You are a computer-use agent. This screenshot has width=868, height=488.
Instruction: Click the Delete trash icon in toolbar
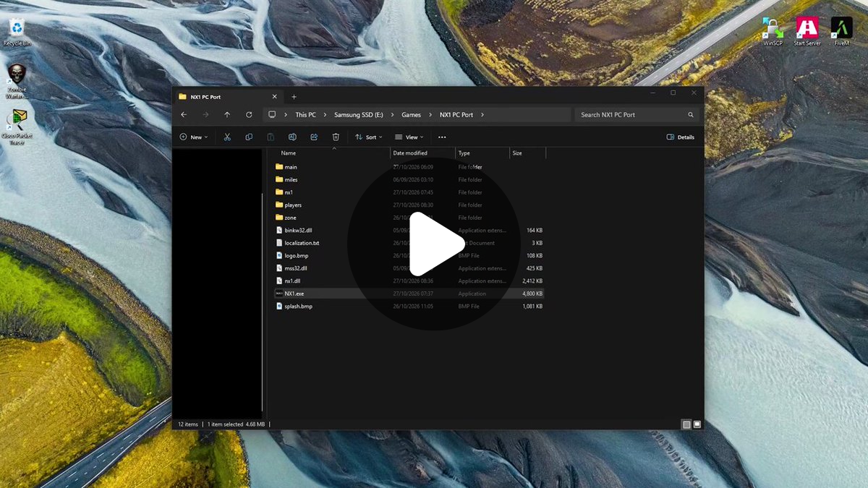coord(336,137)
